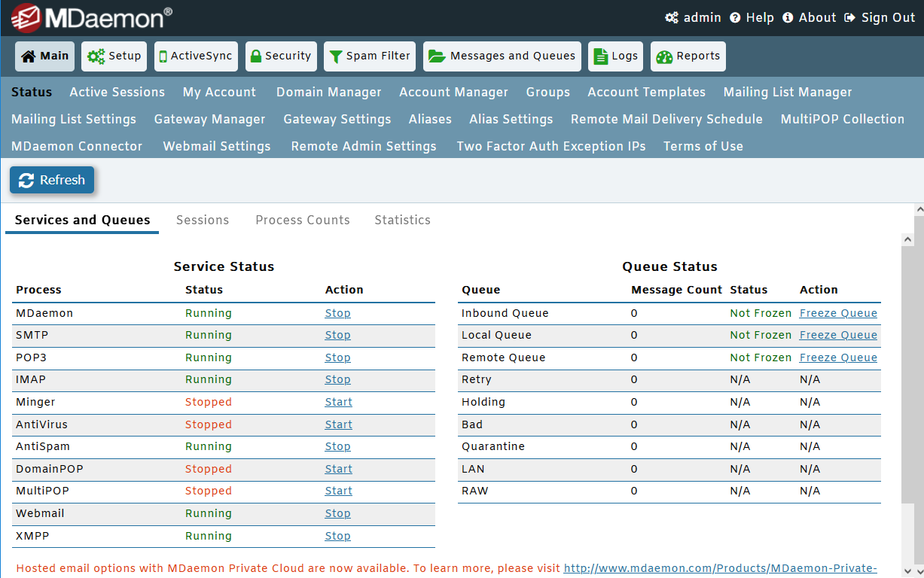Screen dimensions: 924x578
Task: Navigate to Webmail Settings
Action: [x=216, y=146]
